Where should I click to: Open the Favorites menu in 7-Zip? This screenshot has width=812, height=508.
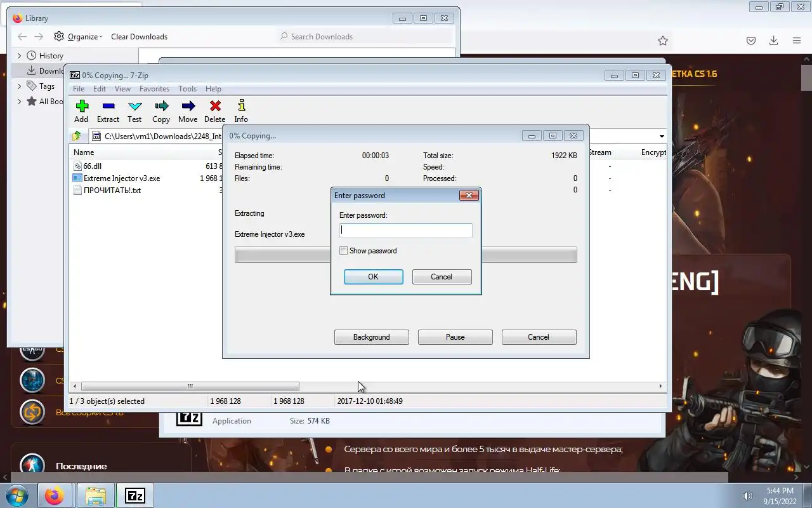pos(154,89)
